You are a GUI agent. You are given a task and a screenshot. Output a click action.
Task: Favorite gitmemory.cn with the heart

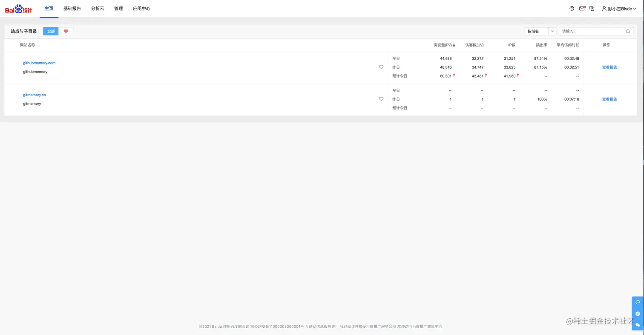point(381,99)
